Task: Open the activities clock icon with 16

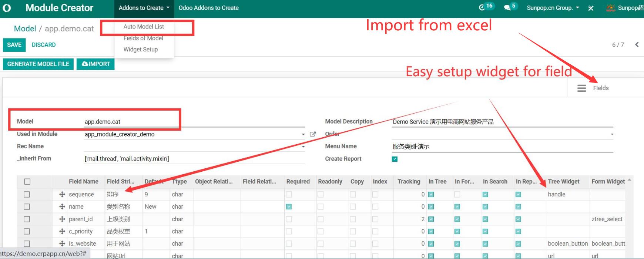Action: pyautogui.click(x=482, y=7)
